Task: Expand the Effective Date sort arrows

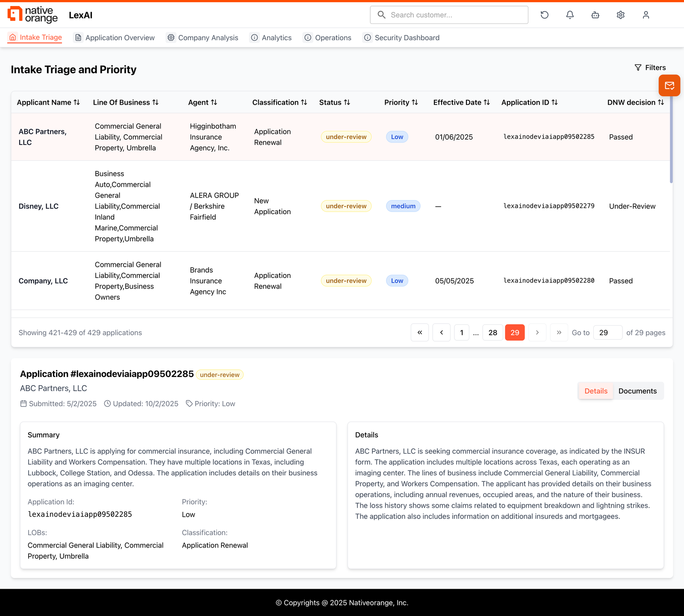Action: pyautogui.click(x=487, y=102)
